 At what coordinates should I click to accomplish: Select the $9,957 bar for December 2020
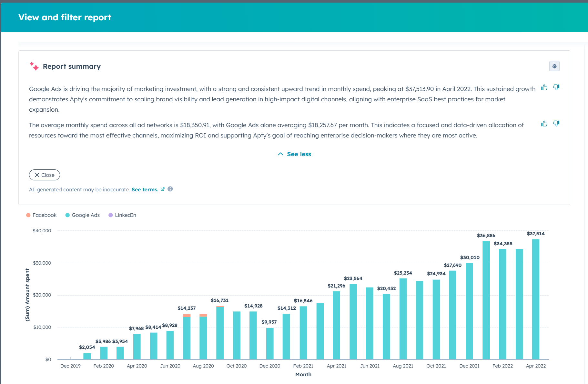tap(270, 344)
